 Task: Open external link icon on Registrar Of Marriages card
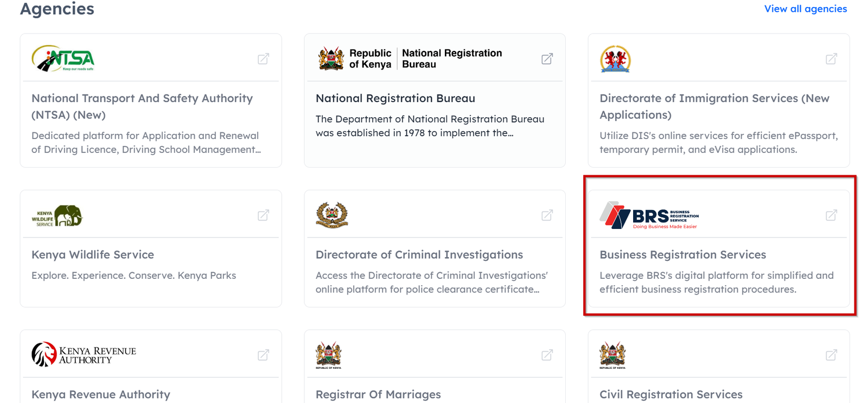coord(547,355)
